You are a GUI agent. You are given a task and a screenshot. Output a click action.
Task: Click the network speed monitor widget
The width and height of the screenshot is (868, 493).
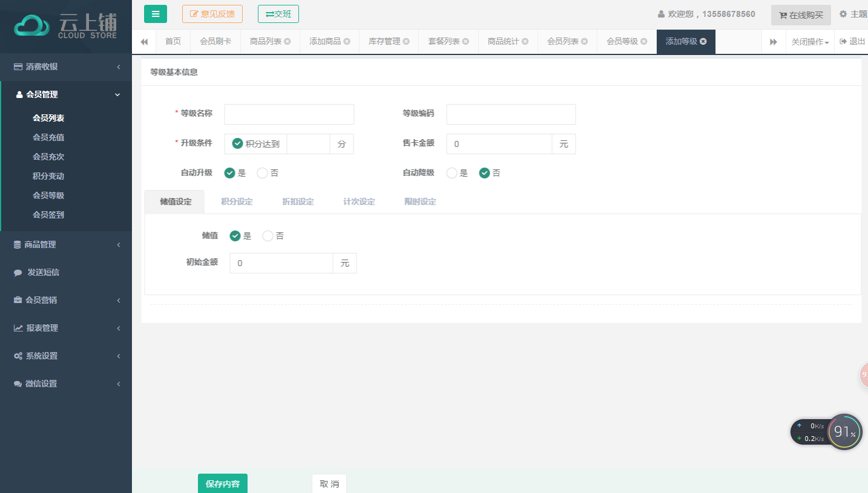pos(811,432)
